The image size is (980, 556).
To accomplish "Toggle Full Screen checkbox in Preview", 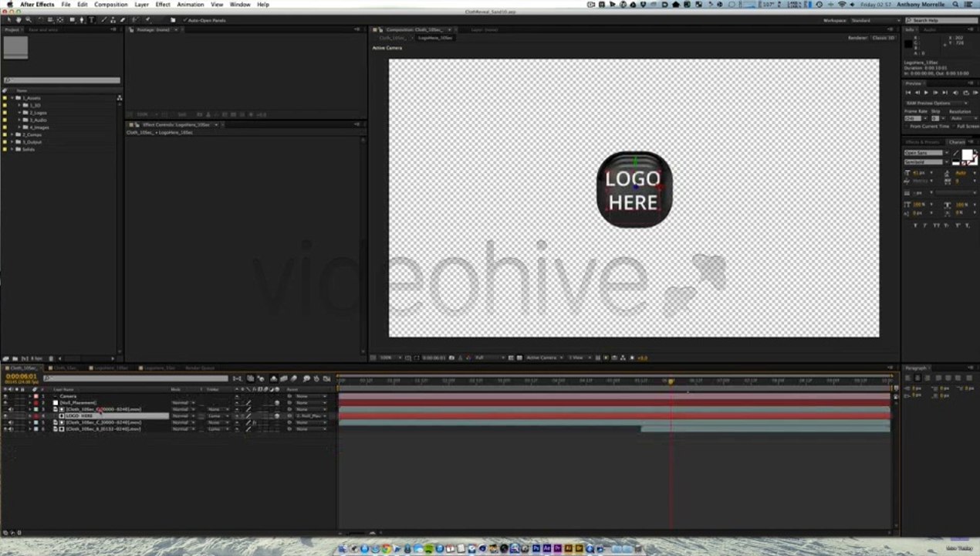I will click(x=954, y=127).
